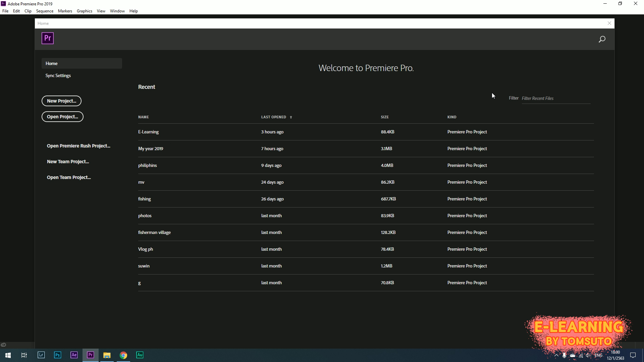The height and width of the screenshot is (362, 644).
Task: Open the Windows notification center
Action: pos(633,355)
